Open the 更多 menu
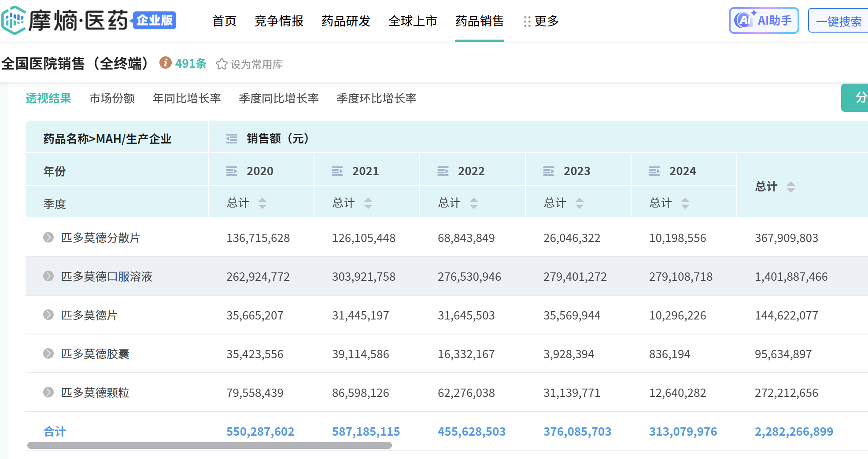The width and height of the screenshot is (868, 459). coord(541,21)
